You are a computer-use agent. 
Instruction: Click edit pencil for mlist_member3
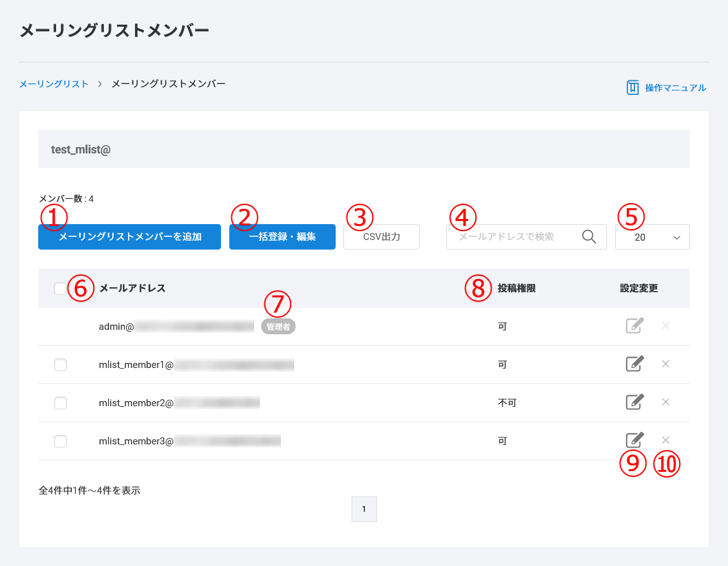(634, 440)
